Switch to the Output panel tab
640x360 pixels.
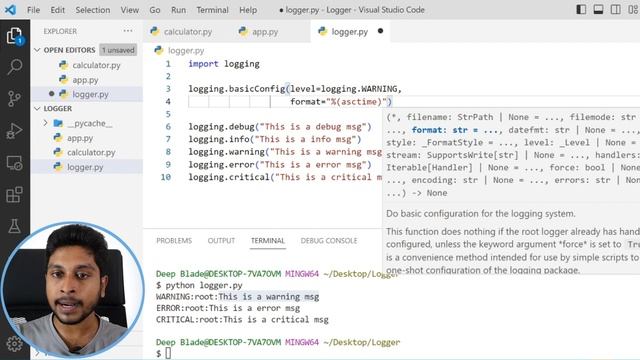coord(221,241)
